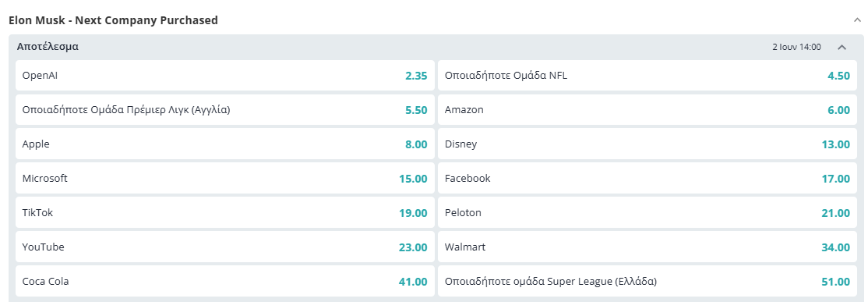Screen dimensions: 868x302
Task: Click the 51.00 odds value
Action: pos(835,282)
